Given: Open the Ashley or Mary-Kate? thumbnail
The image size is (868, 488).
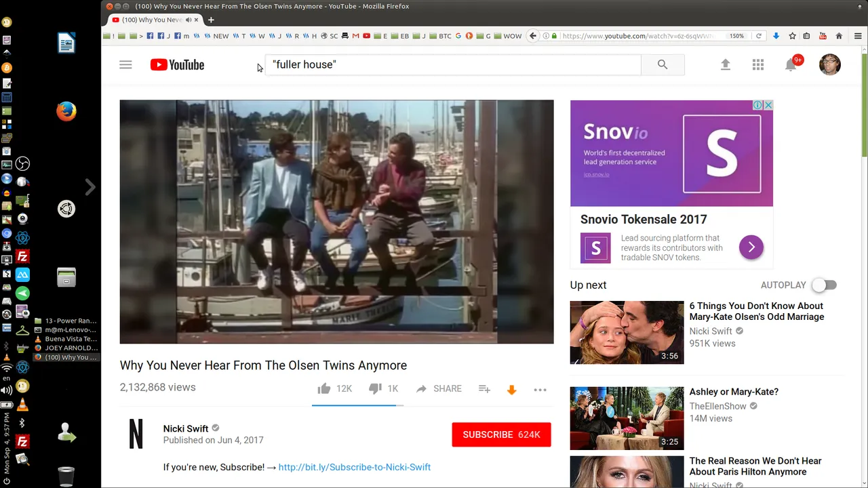Looking at the screenshot, I should point(627,418).
